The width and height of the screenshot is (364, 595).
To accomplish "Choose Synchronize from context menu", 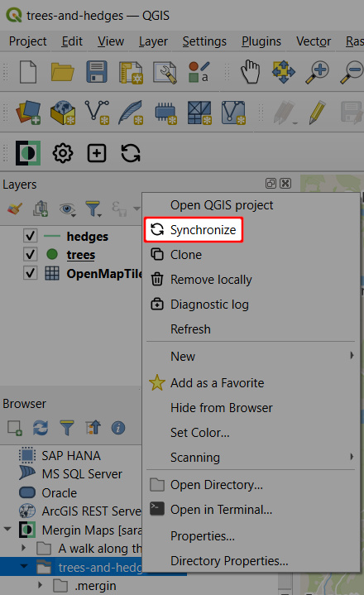I will tap(194, 229).
